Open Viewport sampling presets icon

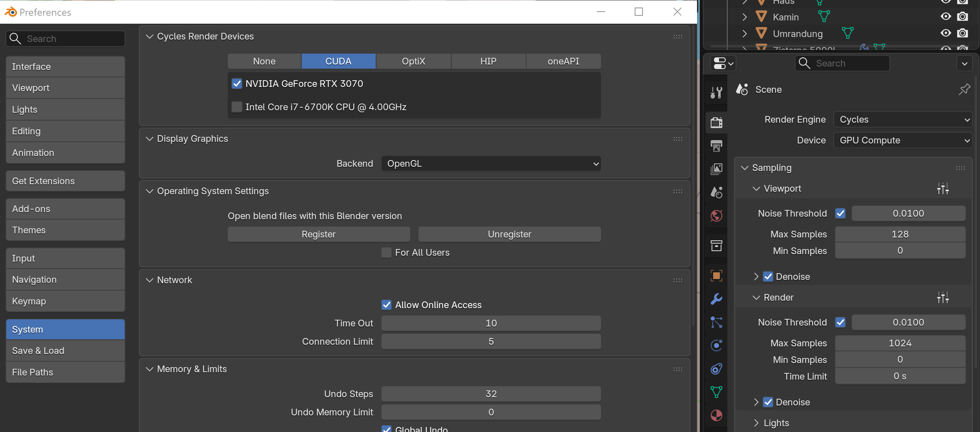tap(943, 189)
